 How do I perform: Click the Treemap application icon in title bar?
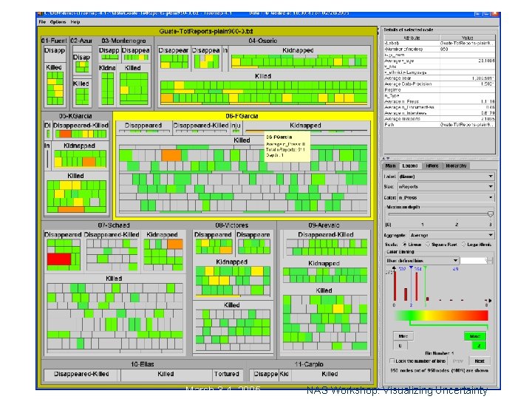(40, 13)
